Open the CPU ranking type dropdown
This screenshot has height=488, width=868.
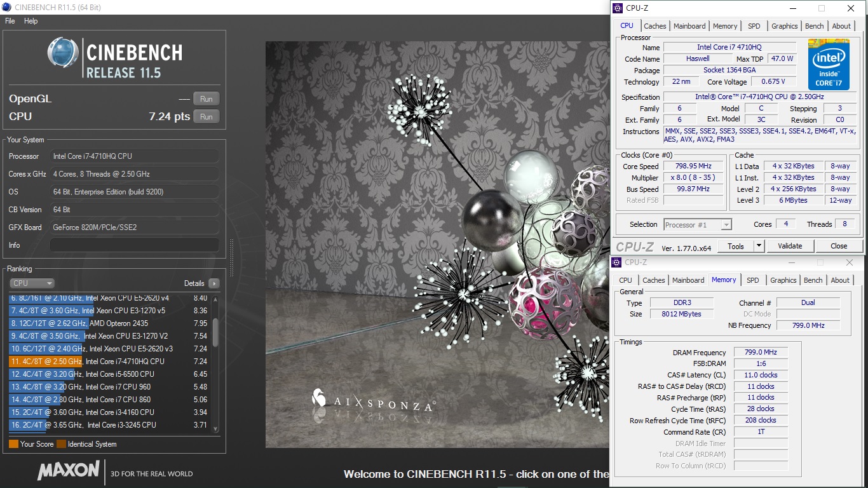(32, 283)
